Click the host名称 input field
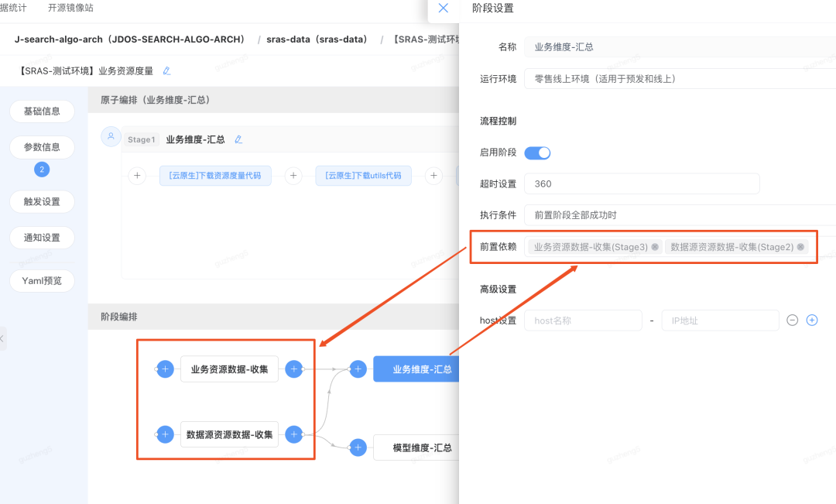Screen dimensions: 836x504 pyautogui.click(x=584, y=321)
